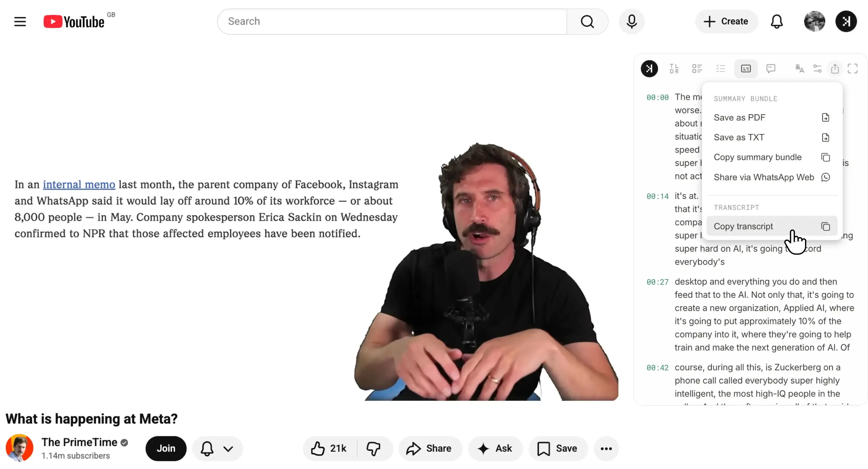Click the video title 'What is happening at Meta?'

coord(91,419)
